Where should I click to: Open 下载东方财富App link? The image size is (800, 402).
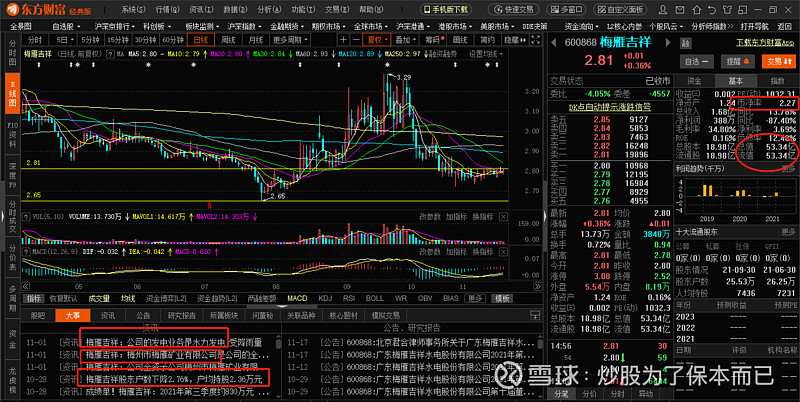pyautogui.click(x=765, y=42)
